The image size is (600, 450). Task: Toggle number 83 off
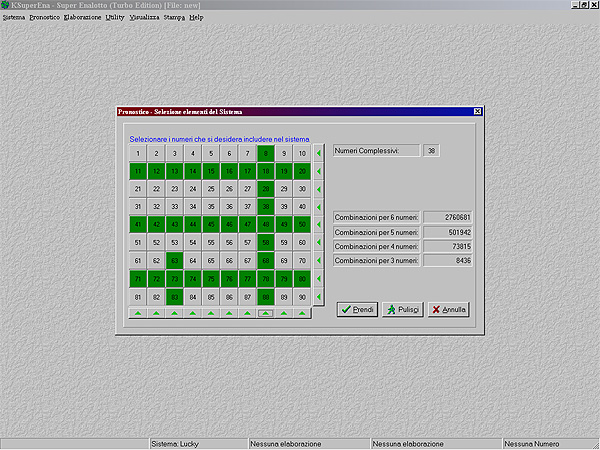tap(174, 297)
